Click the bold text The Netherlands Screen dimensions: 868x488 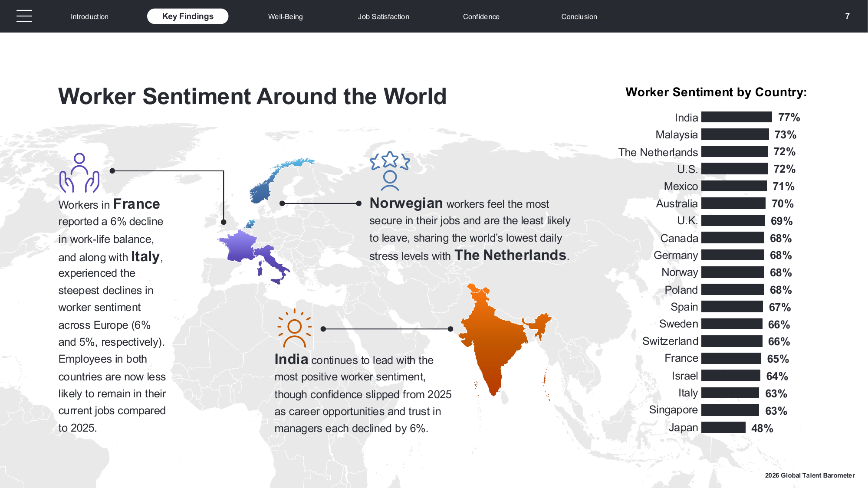pos(510,255)
